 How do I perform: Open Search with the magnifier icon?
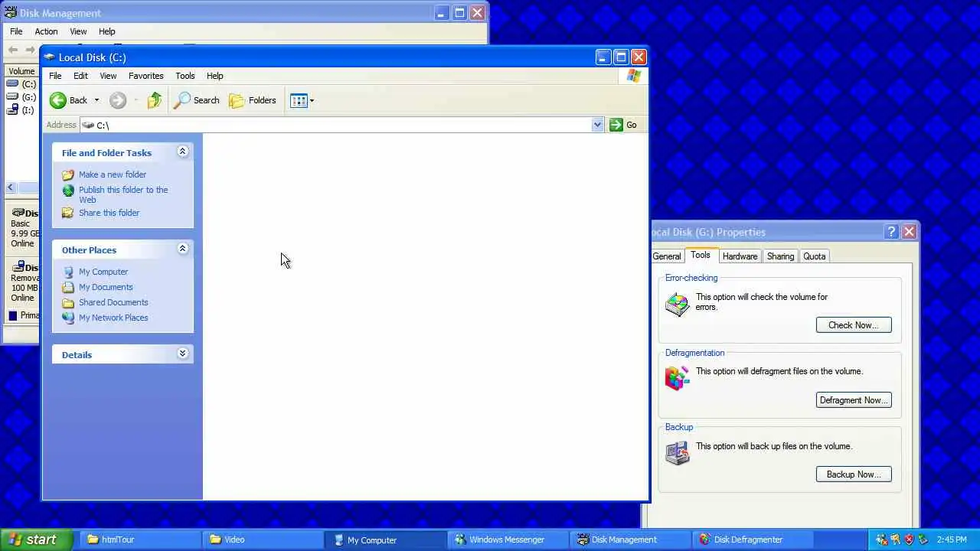coord(182,100)
